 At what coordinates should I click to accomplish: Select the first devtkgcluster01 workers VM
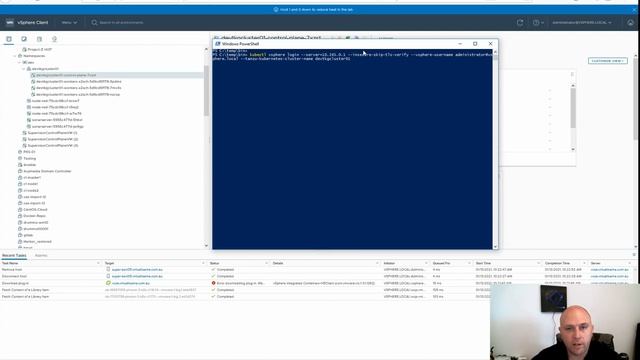pos(78,82)
